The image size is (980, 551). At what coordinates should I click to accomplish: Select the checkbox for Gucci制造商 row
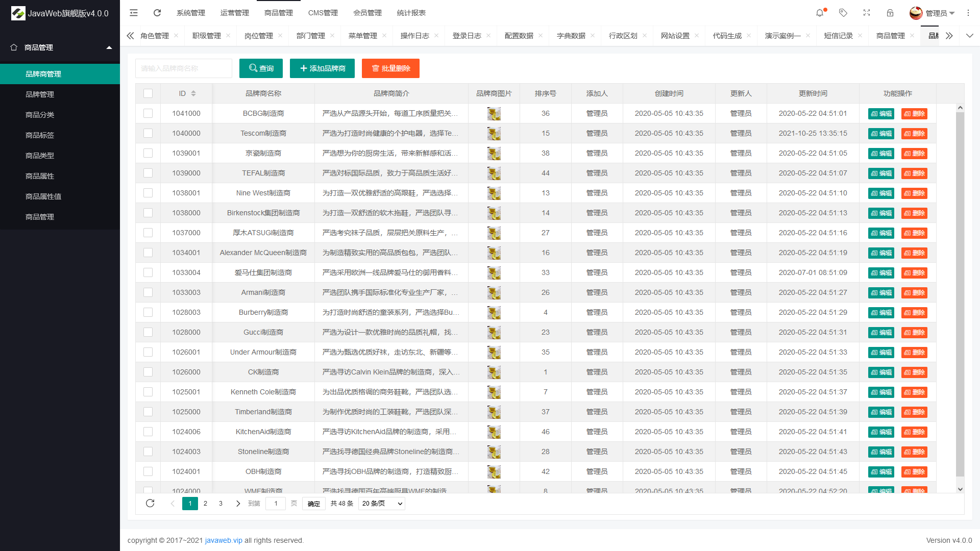click(x=148, y=332)
